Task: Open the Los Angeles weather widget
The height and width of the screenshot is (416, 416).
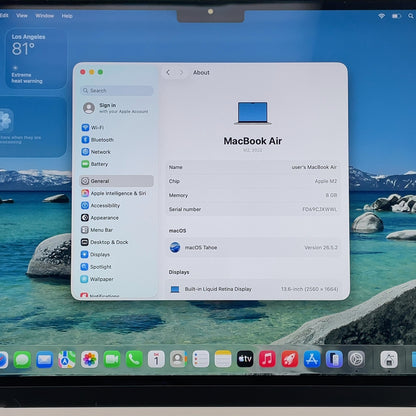Action: pos(36,59)
